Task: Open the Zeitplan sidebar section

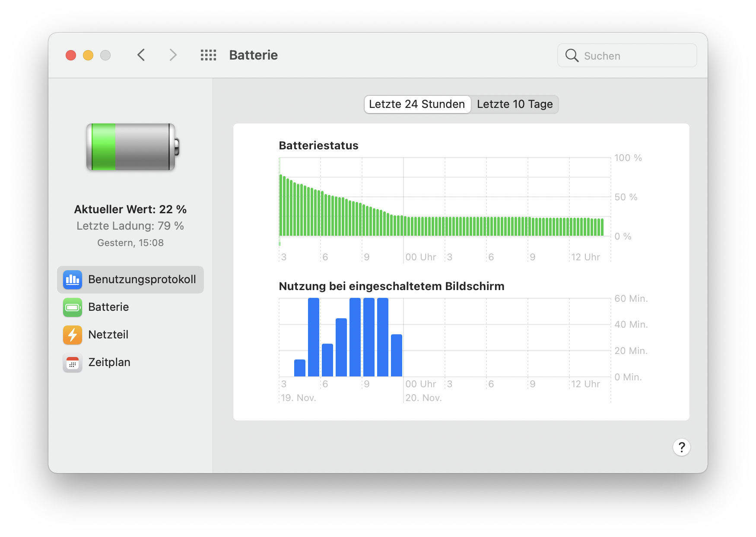Action: coord(130,363)
